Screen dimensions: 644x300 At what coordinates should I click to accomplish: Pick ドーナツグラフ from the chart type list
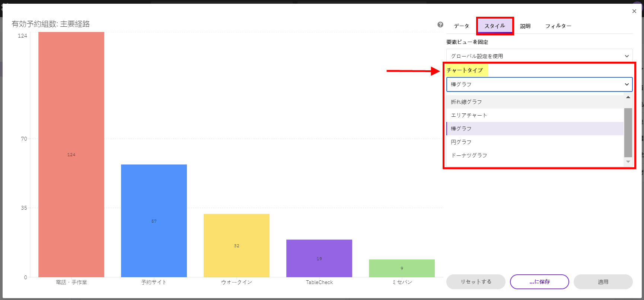coord(535,155)
